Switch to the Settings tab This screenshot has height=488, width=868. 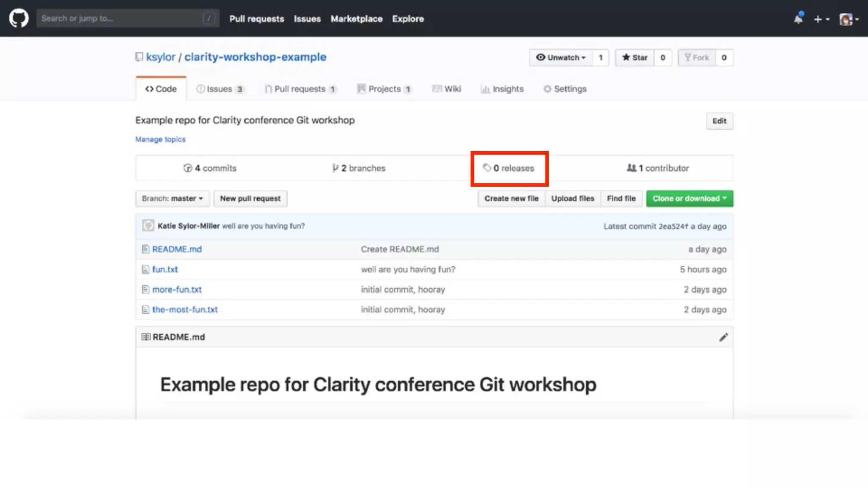point(565,89)
